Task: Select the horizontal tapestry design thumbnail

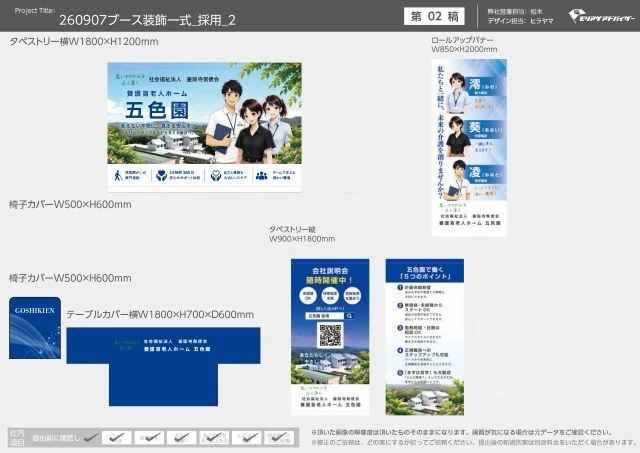Action: pyautogui.click(x=204, y=127)
